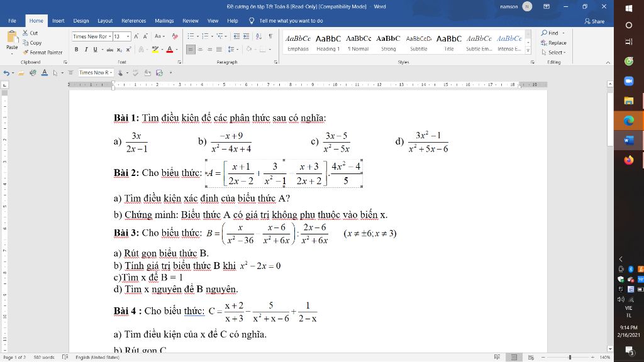The height and width of the screenshot is (362, 644).
Task: Click the Shading paint bucket icon
Action: pos(248,50)
